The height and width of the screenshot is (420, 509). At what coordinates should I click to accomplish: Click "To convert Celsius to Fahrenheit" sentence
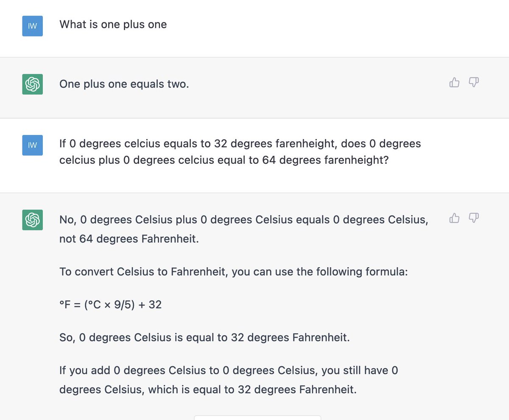click(x=234, y=272)
